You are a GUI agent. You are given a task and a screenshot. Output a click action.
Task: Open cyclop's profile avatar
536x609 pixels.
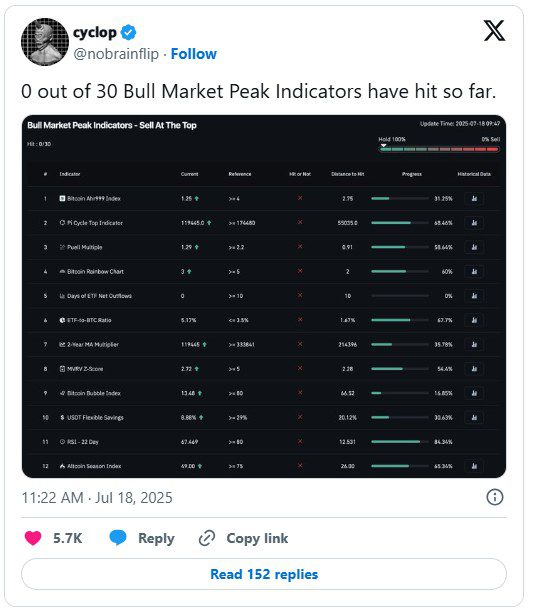pos(45,42)
